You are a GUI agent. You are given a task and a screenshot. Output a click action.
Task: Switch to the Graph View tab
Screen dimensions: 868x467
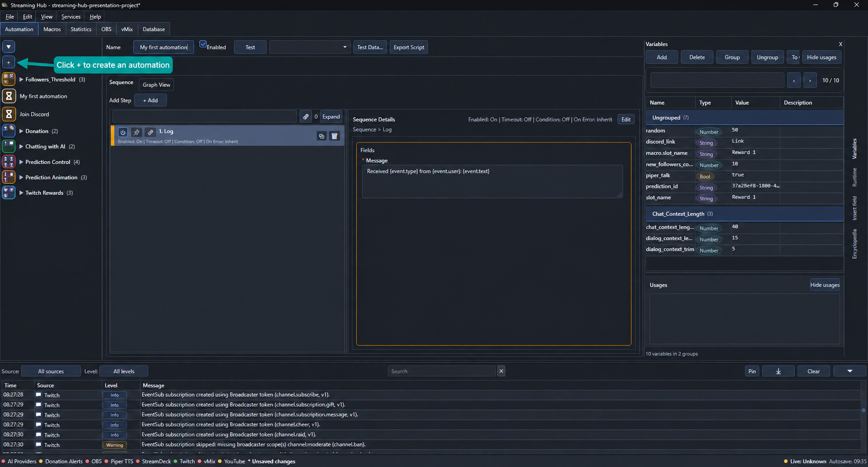pos(156,85)
